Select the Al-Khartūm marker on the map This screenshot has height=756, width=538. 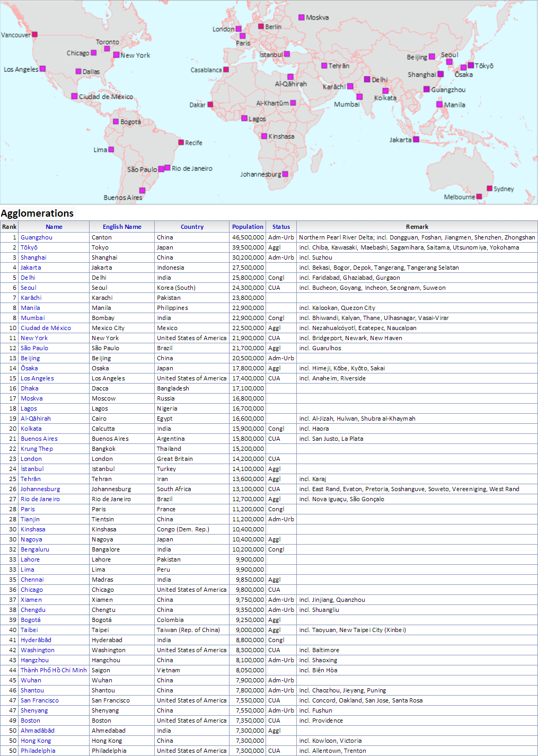click(293, 103)
